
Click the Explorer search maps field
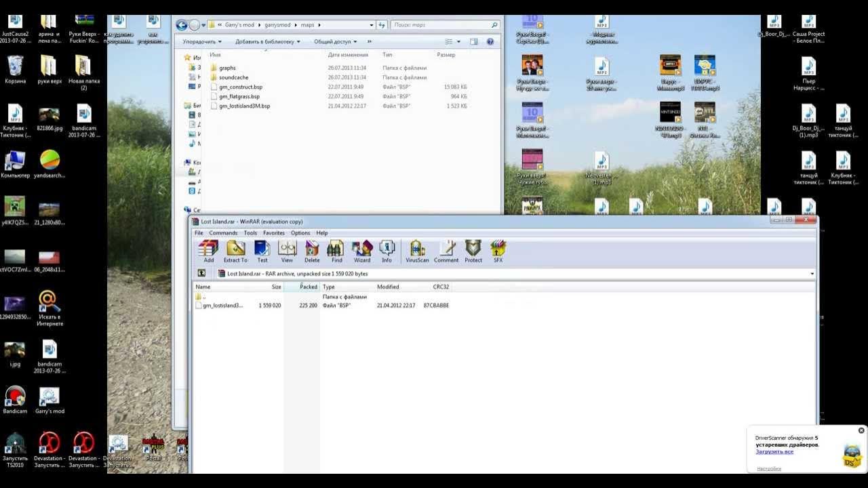(444, 25)
